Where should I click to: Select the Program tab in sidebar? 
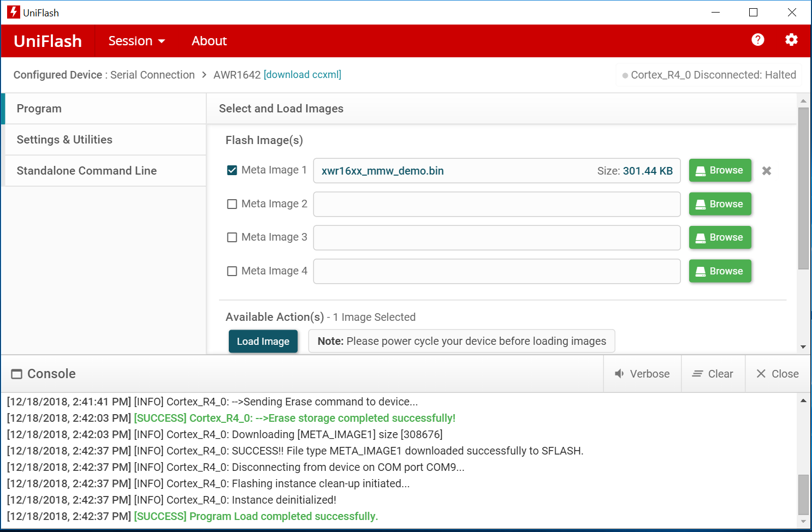tap(105, 109)
